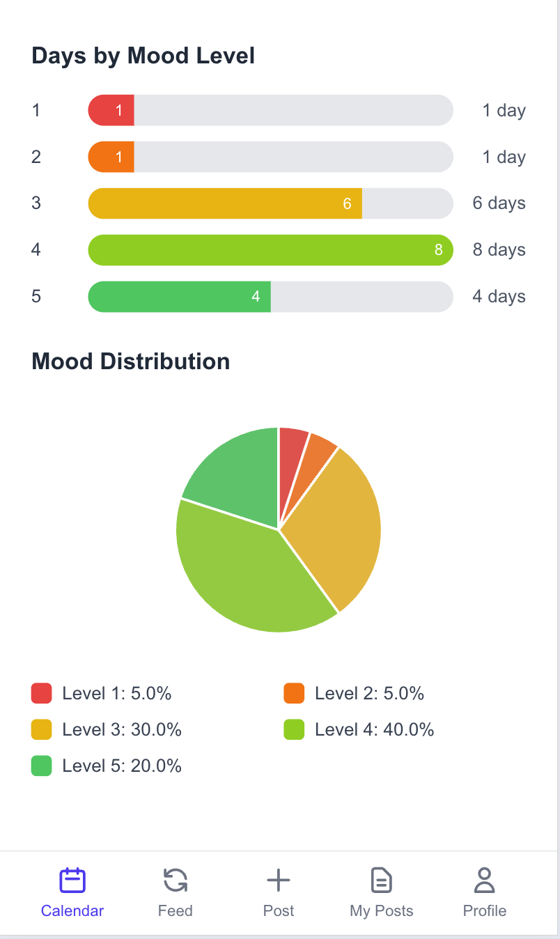
Task: Switch to the My Posts tab
Action: coord(381,910)
